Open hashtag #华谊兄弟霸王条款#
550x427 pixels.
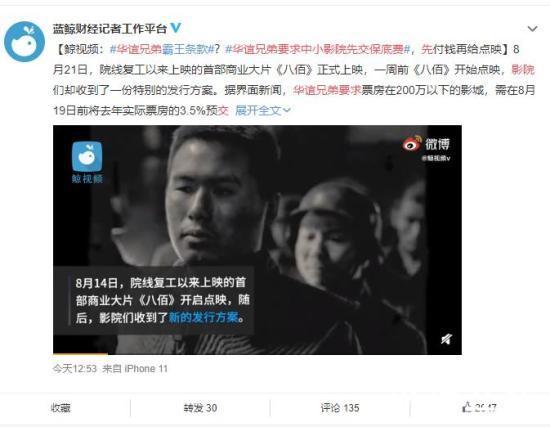(162, 49)
